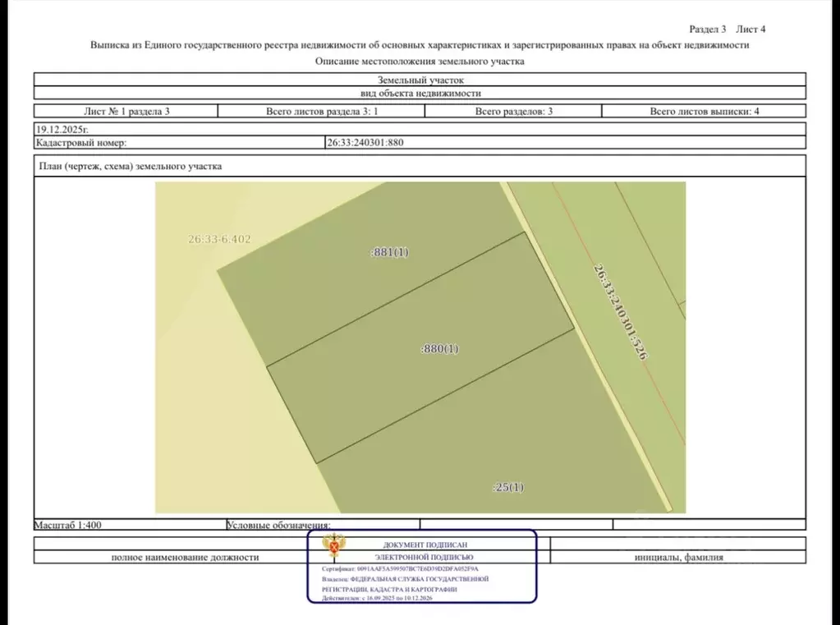
Task: Click the "полное наименование должности" field
Action: (x=185, y=557)
